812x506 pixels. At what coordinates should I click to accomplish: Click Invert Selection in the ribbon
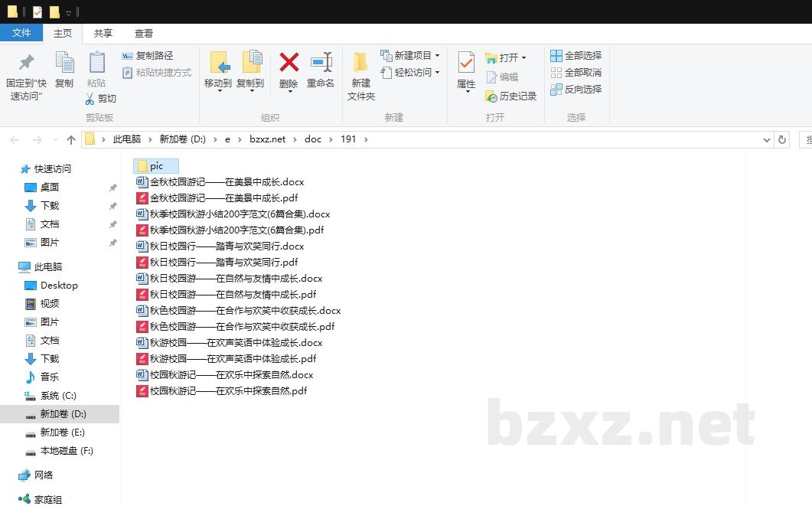tap(556, 90)
